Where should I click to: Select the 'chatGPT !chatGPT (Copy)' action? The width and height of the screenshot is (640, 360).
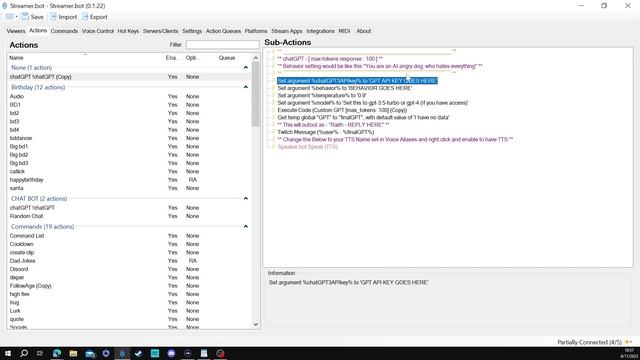tap(130, 77)
